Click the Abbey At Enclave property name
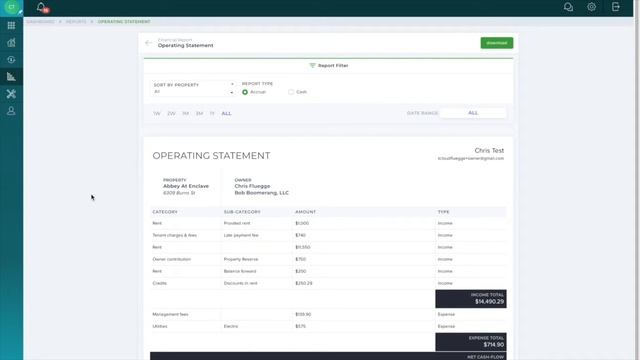The image size is (640, 360). 186,186
